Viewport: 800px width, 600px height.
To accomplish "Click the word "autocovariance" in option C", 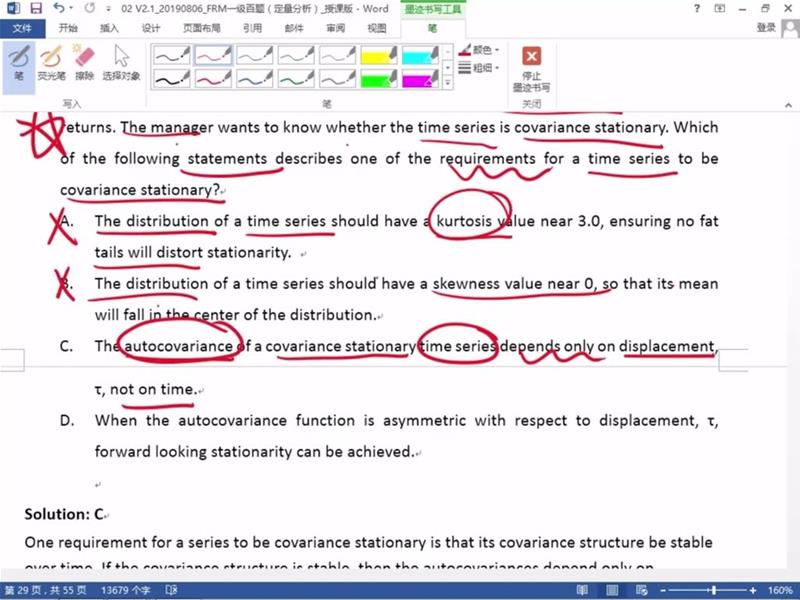I will pyautogui.click(x=179, y=346).
